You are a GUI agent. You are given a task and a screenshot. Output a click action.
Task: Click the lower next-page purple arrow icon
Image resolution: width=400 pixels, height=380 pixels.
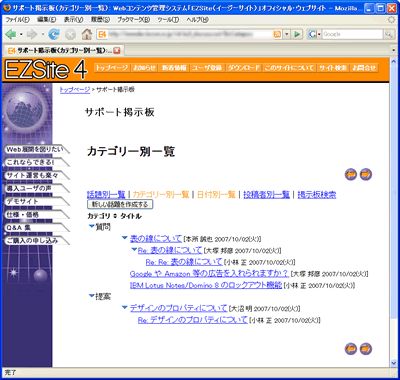coord(366,349)
